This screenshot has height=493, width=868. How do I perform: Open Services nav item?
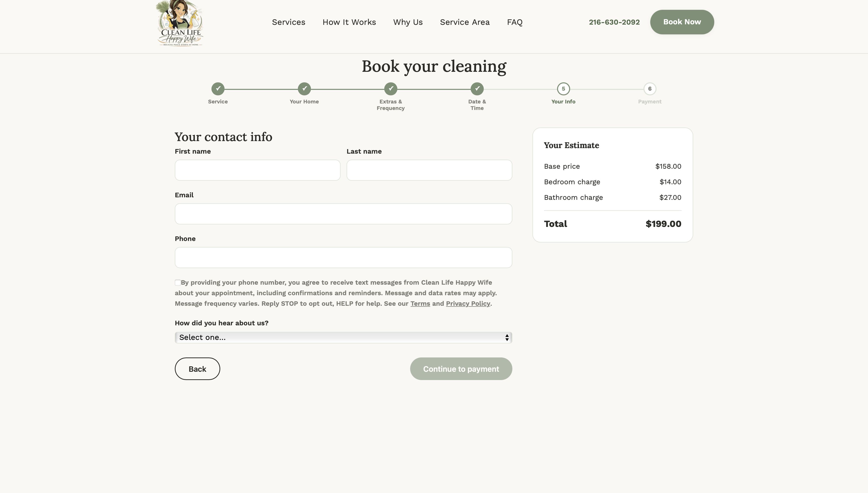tap(289, 22)
